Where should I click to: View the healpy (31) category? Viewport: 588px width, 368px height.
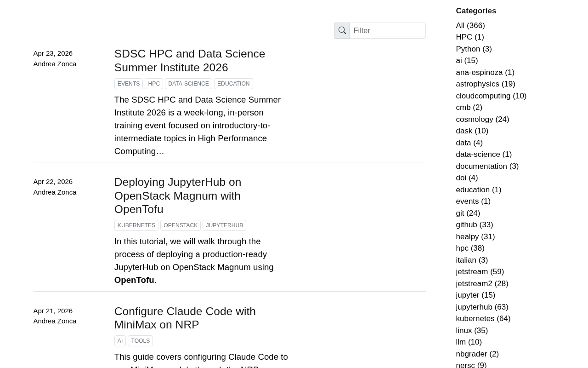click(475, 236)
